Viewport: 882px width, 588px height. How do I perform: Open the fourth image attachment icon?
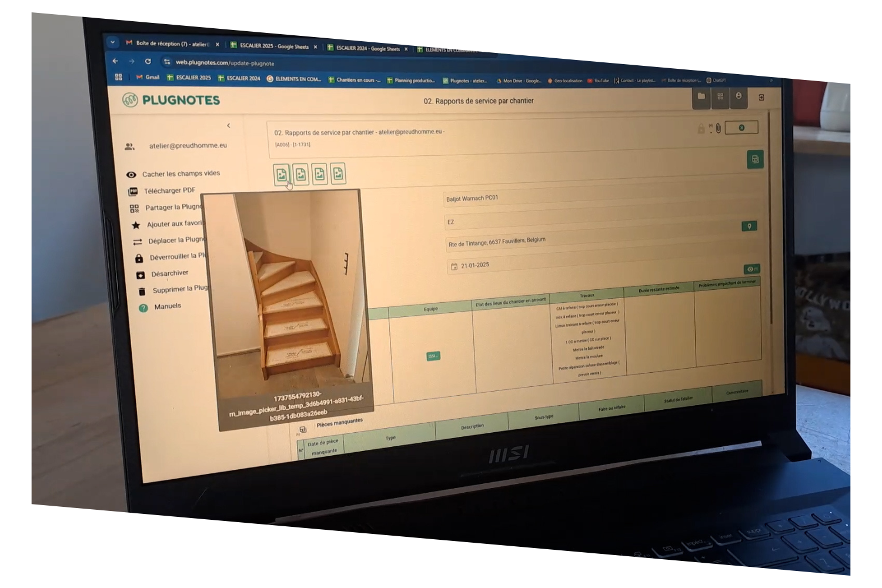click(x=338, y=174)
